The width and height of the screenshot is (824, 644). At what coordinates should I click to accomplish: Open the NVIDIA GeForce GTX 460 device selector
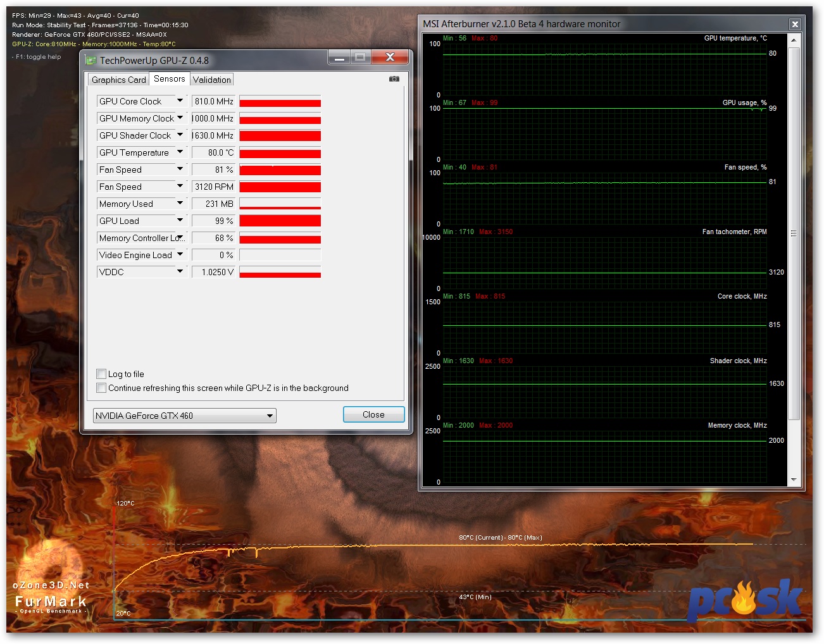point(185,416)
